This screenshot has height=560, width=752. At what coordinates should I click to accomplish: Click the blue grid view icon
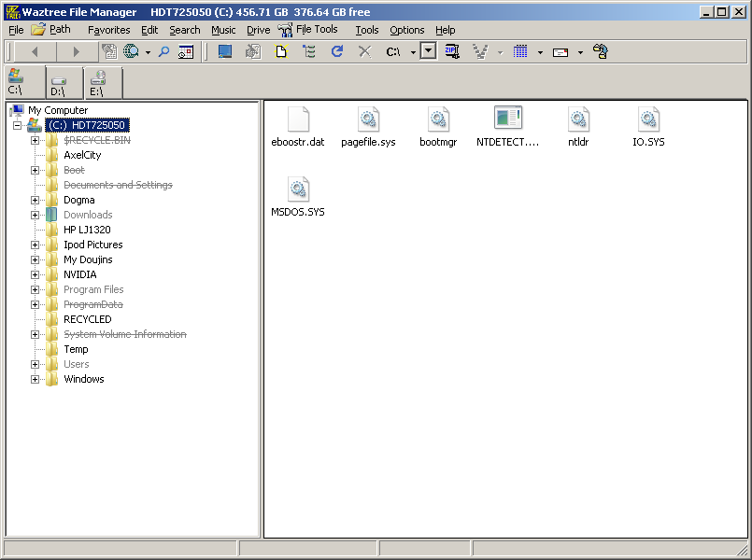point(520,51)
